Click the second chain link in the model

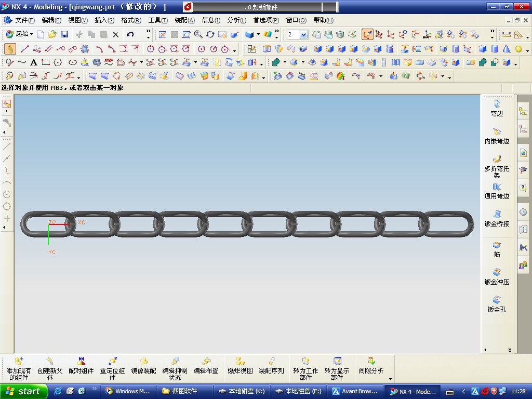(92, 224)
